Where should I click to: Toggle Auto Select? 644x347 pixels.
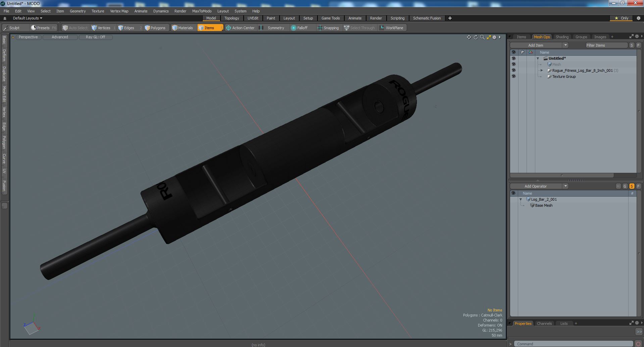75,28
